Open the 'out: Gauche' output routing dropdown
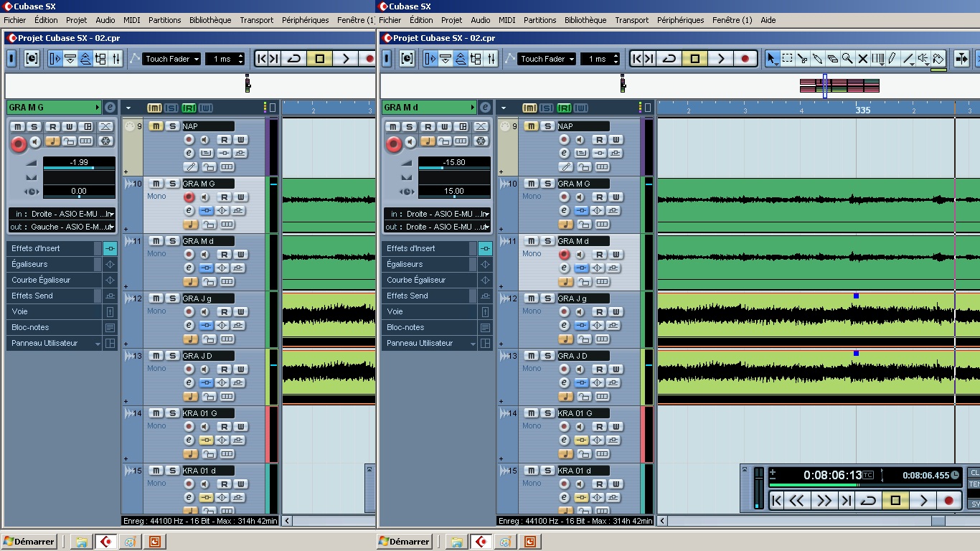 point(62,227)
